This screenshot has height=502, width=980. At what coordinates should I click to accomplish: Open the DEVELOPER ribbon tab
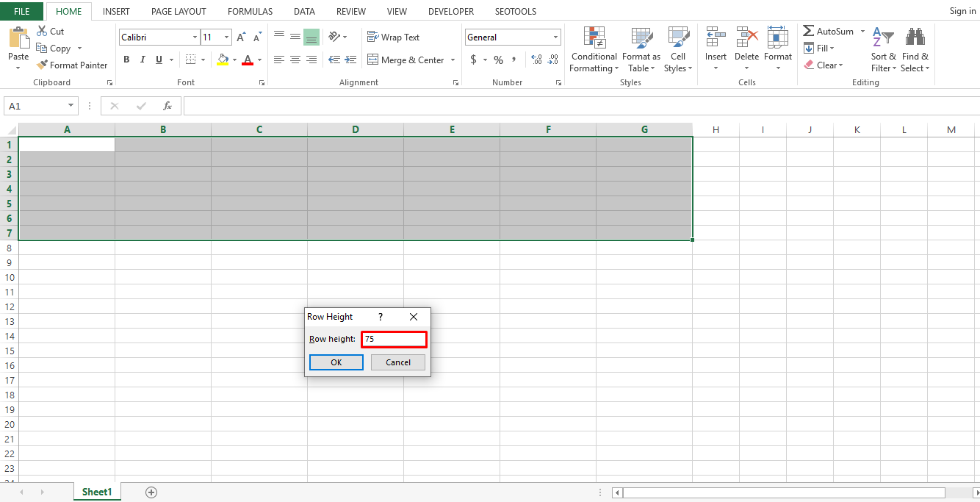point(450,11)
